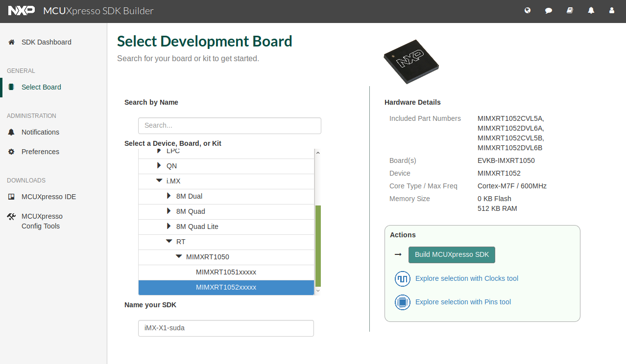Click the Select Development Board heading
Viewport: 626px width, 364px height.
pos(205,41)
